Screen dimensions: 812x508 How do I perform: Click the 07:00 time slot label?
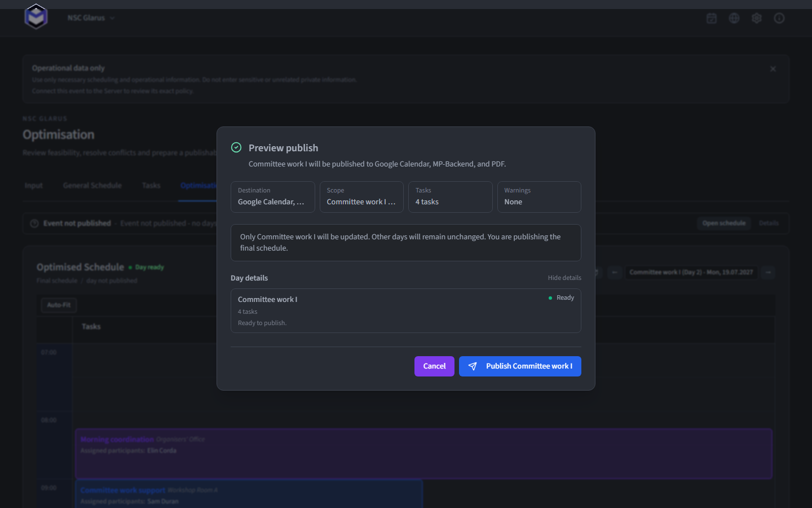point(49,353)
